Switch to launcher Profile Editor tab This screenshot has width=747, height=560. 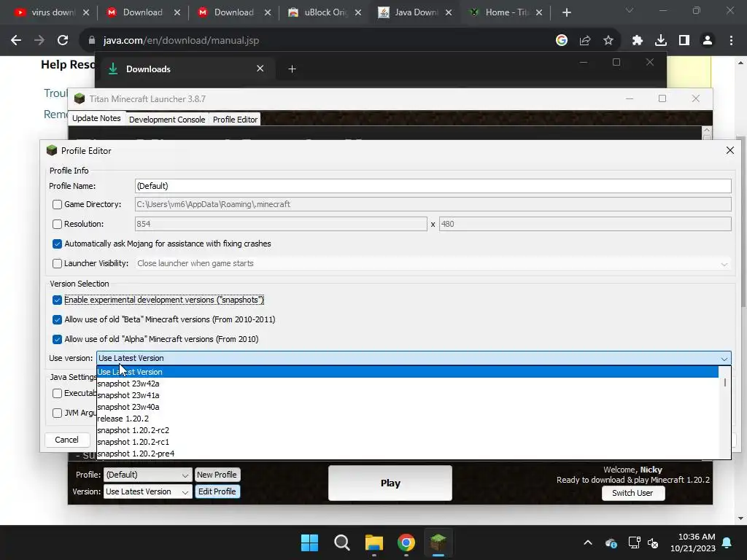click(x=236, y=120)
